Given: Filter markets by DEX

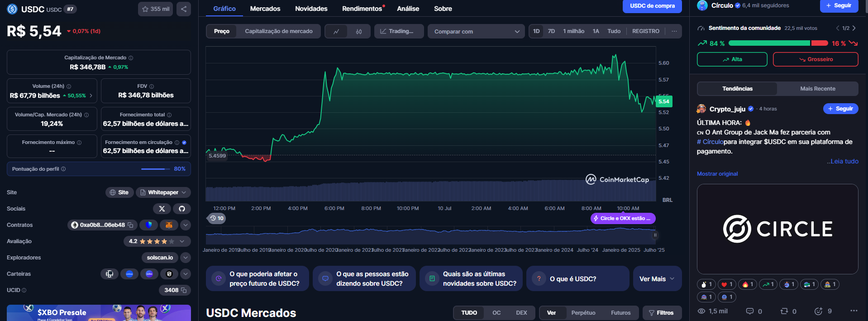Looking at the screenshot, I should 521,313.
